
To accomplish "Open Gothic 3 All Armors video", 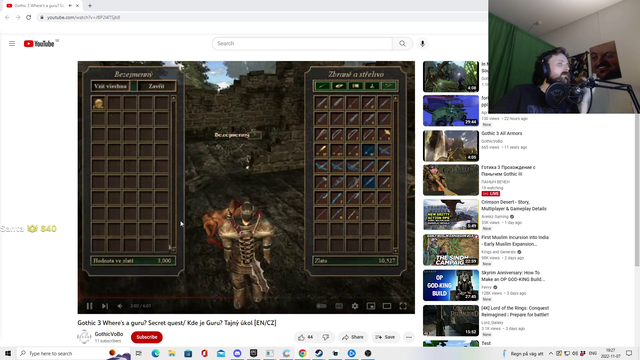I will tap(502, 133).
